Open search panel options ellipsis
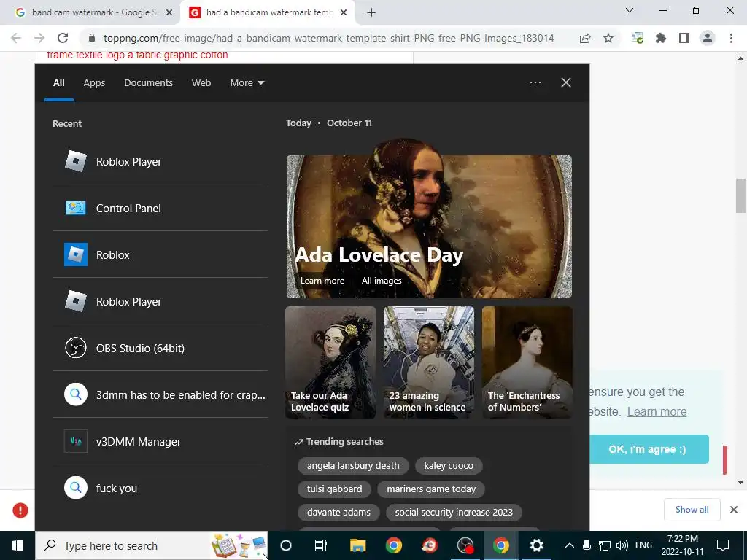747x560 pixels. pos(535,82)
